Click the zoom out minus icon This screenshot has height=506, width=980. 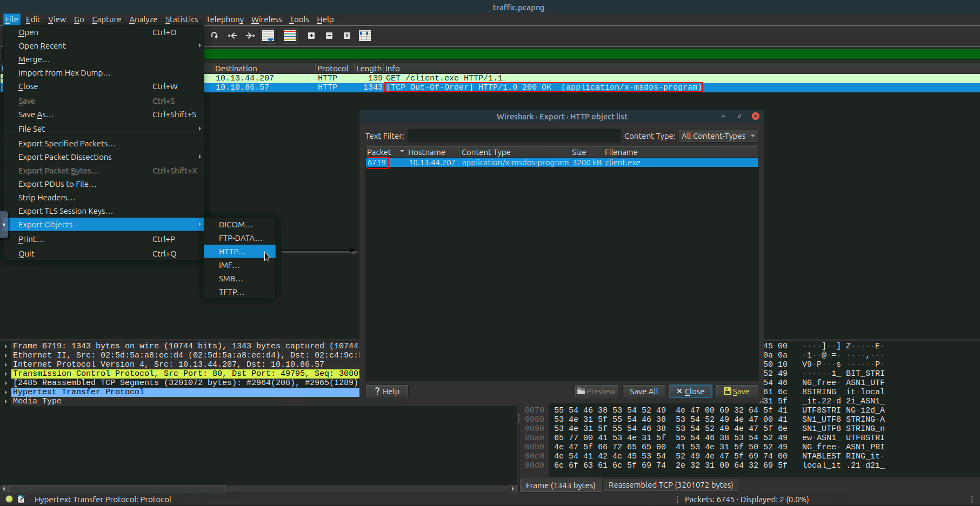[x=329, y=36]
